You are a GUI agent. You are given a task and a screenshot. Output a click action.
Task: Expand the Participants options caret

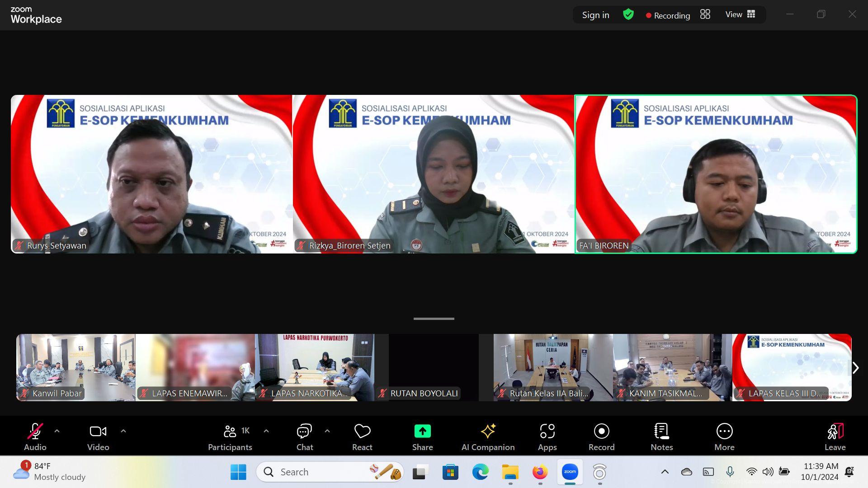[266, 431]
